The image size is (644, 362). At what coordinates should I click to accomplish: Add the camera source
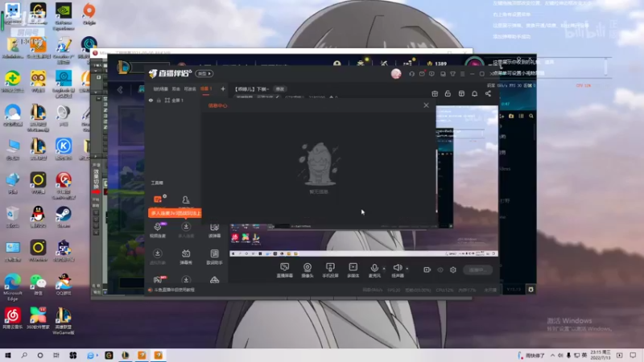point(308,270)
